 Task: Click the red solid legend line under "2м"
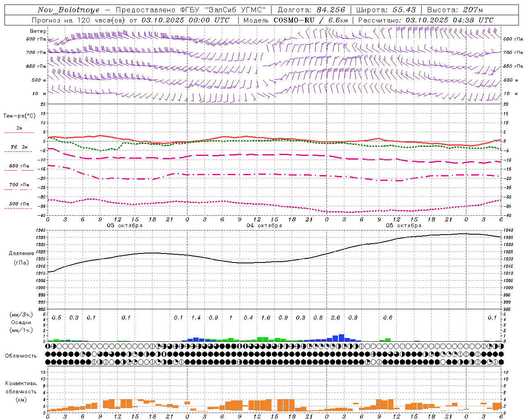pos(19,132)
